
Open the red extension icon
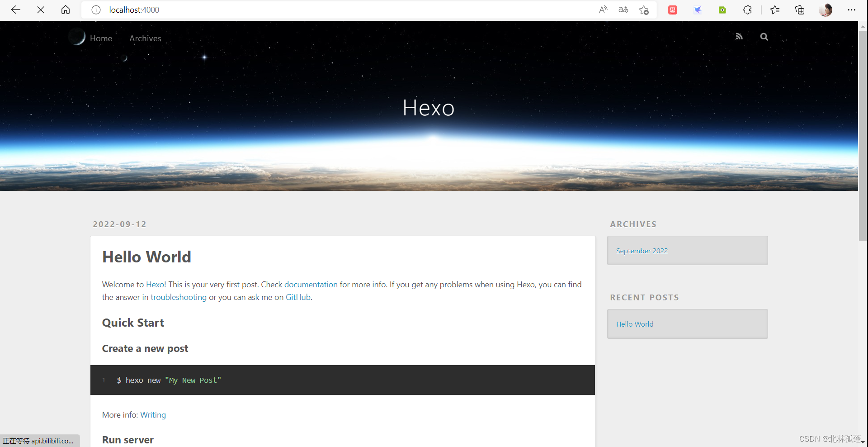click(673, 10)
